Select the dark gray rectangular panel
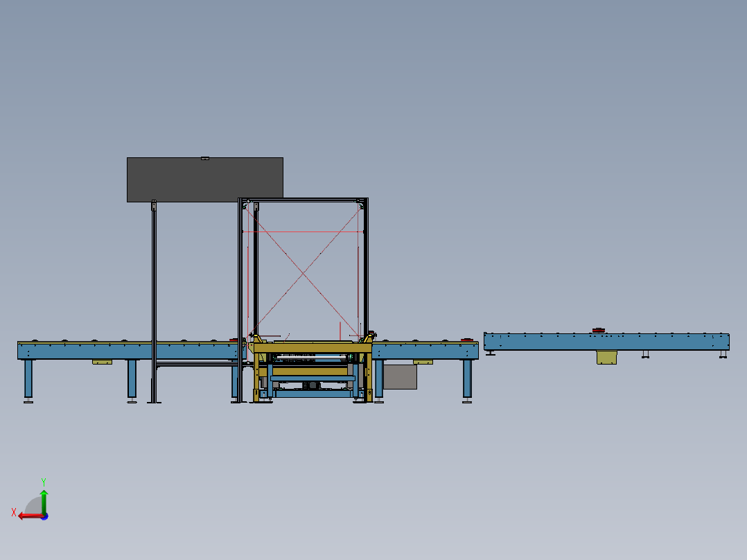 [x=205, y=180]
